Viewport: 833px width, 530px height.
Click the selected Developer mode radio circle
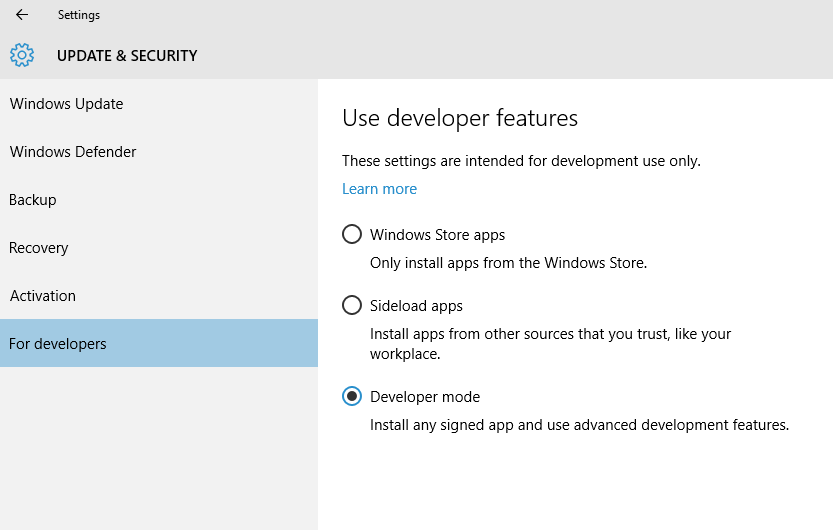[352, 396]
